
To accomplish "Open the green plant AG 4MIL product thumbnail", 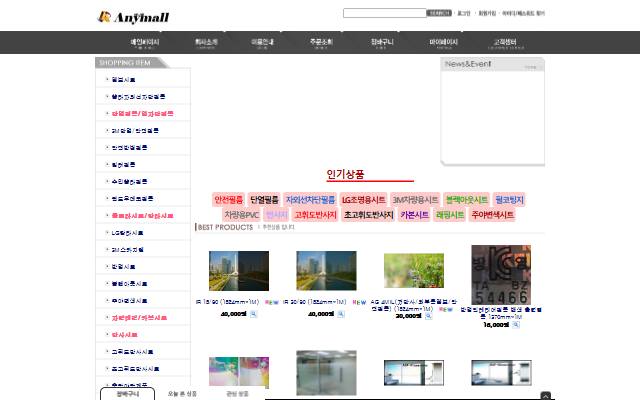I will [x=414, y=270].
